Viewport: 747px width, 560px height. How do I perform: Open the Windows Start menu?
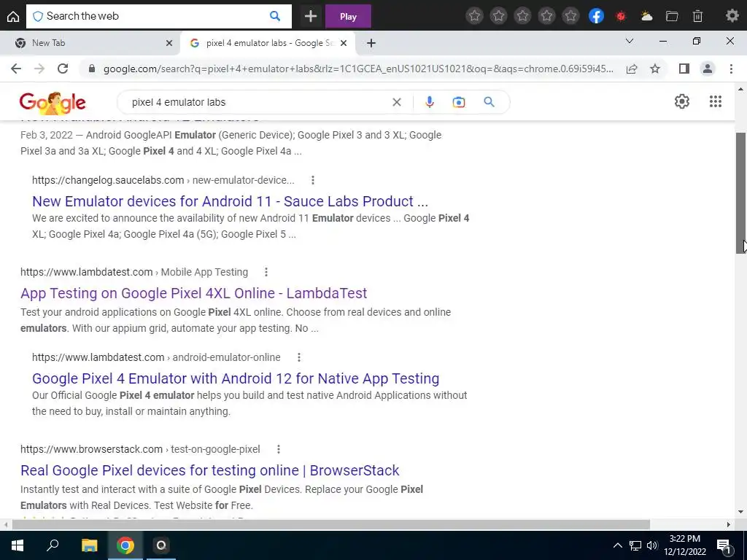point(18,545)
